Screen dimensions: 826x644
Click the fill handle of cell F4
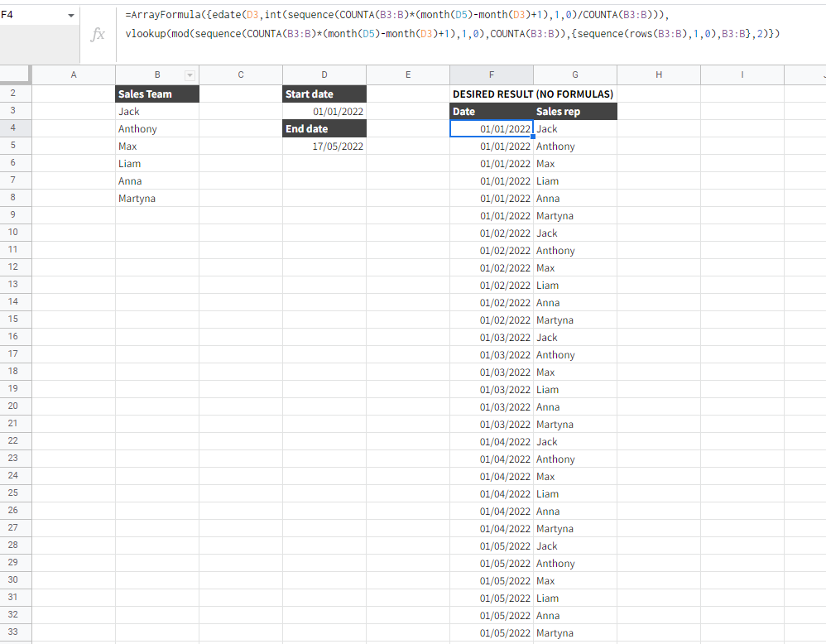click(533, 137)
